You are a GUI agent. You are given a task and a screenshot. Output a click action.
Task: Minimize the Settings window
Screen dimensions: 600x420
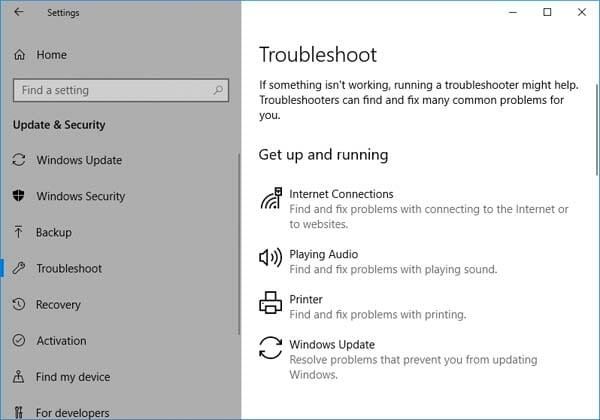pos(513,12)
